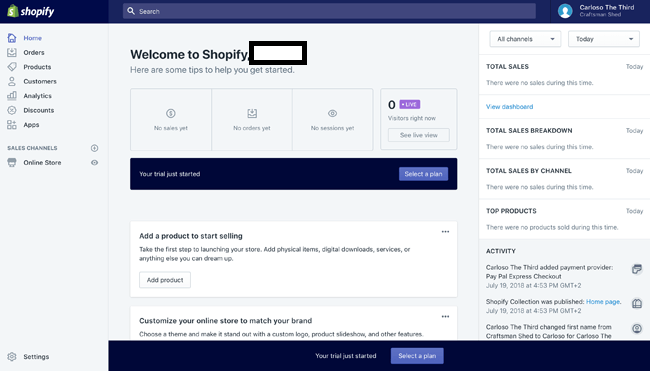This screenshot has height=371, width=650.
Task: Open Customers in the sidebar
Action: tap(40, 82)
